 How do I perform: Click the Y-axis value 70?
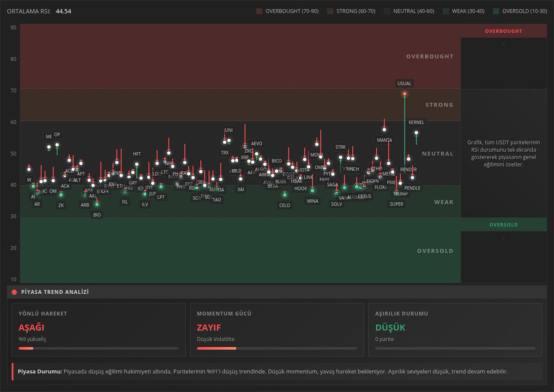pos(13,90)
